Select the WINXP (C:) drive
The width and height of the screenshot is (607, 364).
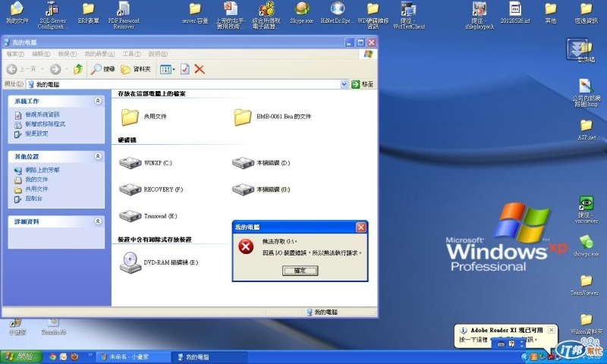[x=145, y=163]
